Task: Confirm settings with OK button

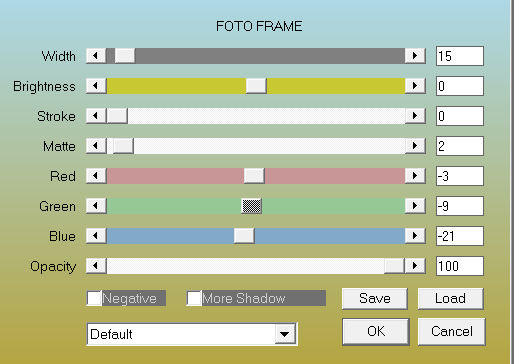Action: (376, 331)
